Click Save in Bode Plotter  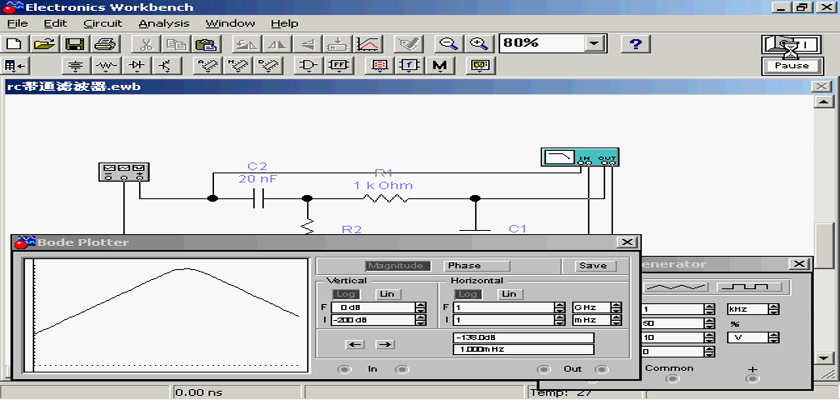[593, 266]
